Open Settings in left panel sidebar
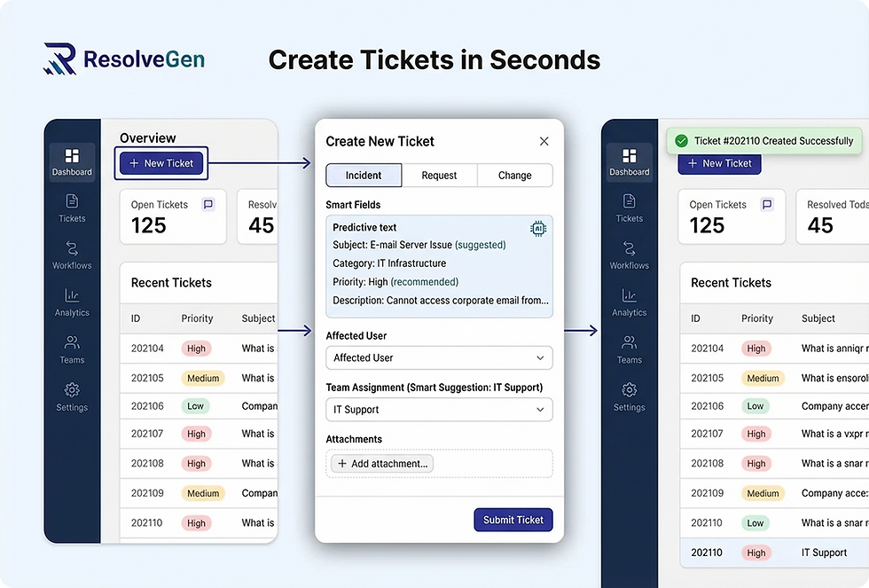The height and width of the screenshot is (588, 869). (72, 397)
